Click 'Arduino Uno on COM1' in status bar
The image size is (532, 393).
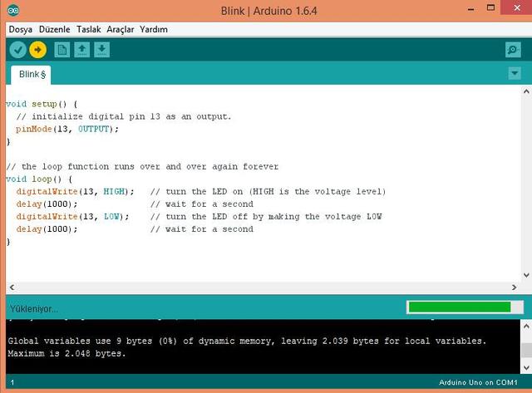pyautogui.click(x=478, y=382)
